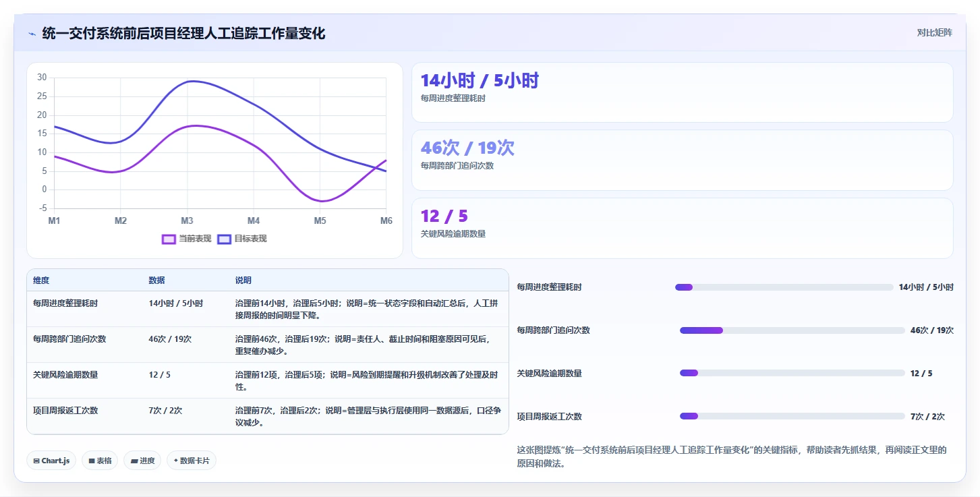Click the M3 axis label on the chart

point(187,221)
